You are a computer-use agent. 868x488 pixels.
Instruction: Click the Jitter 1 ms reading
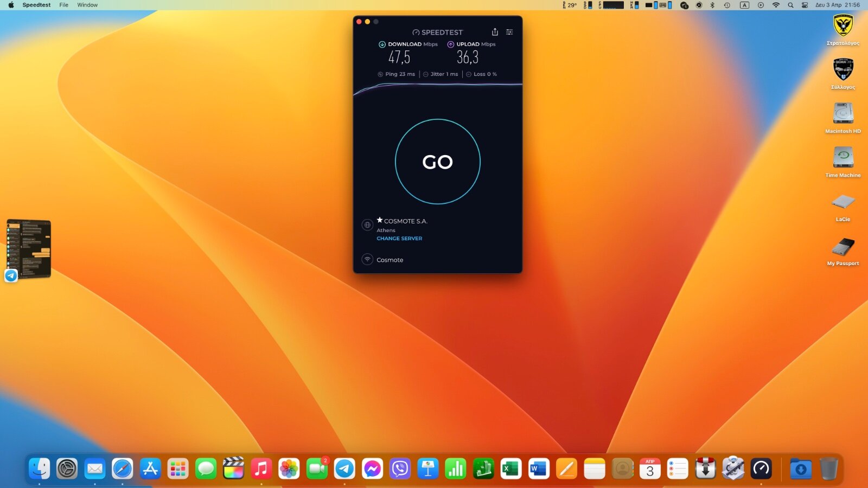[441, 74]
